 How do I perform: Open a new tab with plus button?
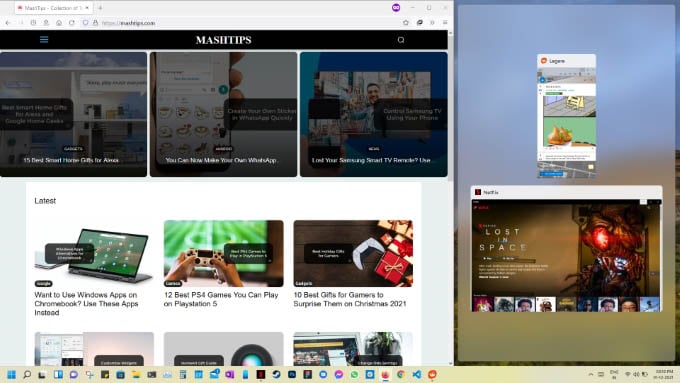tap(100, 8)
